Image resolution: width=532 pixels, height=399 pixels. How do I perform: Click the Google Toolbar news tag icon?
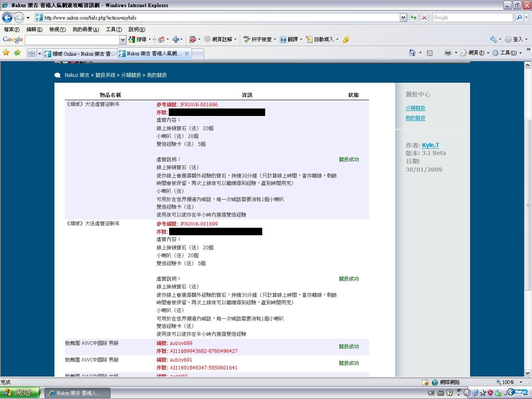click(161, 39)
